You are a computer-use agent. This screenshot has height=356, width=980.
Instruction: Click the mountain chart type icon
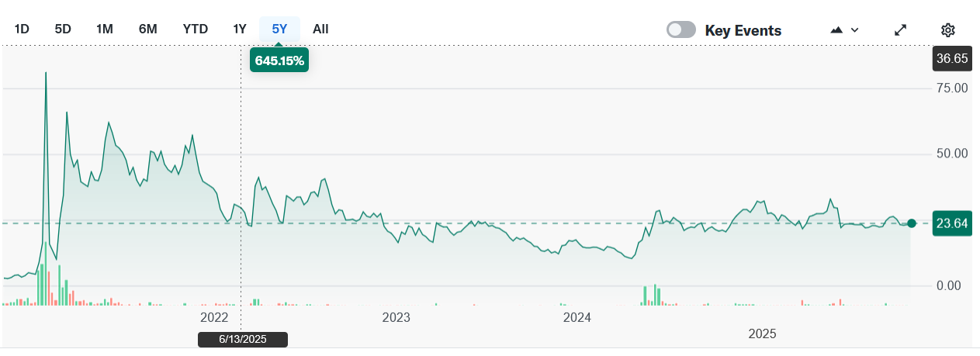836,30
